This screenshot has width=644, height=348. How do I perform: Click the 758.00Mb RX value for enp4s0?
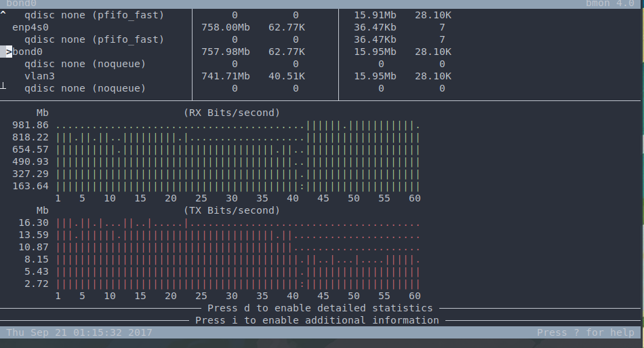pyautogui.click(x=226, y=27)
